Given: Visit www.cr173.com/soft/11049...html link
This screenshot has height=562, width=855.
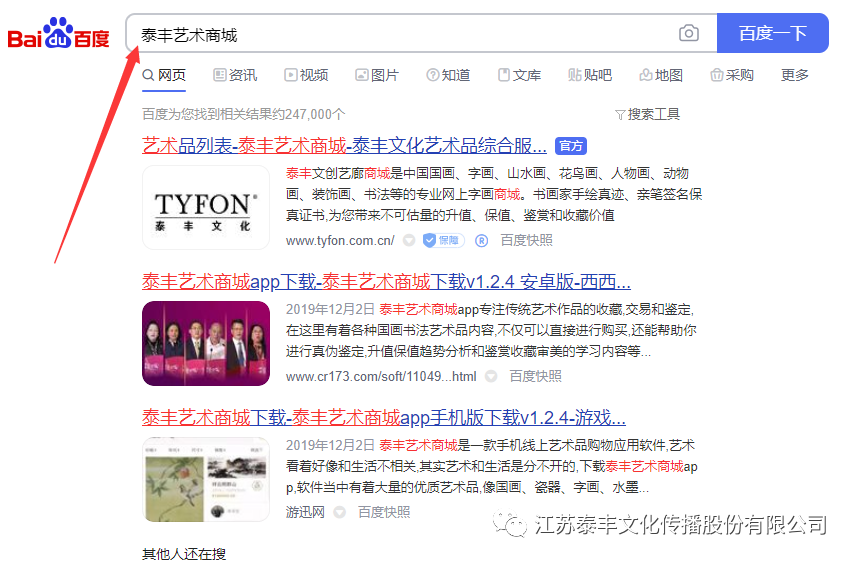Looking at the screenshot, I should 381,377.
